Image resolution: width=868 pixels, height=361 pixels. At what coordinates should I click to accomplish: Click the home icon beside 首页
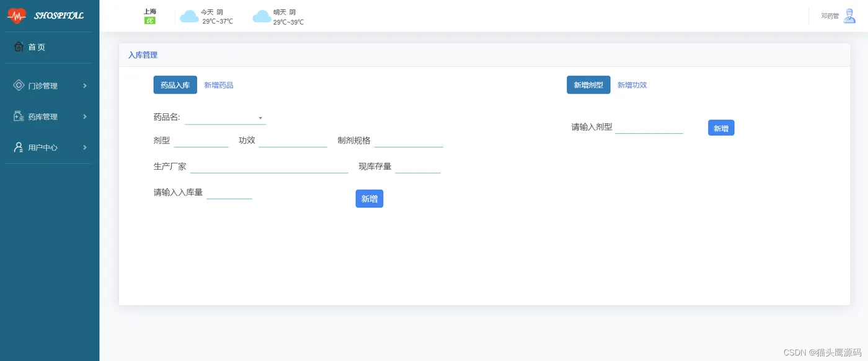19,47
